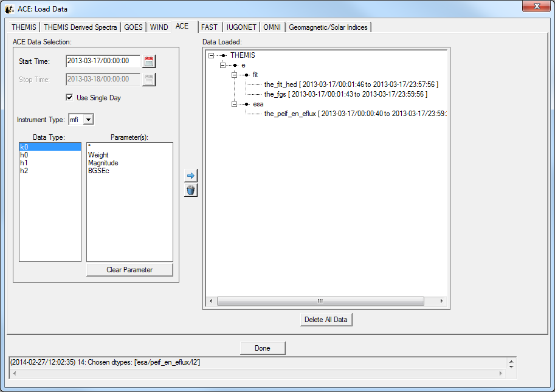Click the Delete All Data button
Screen dimensions: 555x392
(326, 320)
